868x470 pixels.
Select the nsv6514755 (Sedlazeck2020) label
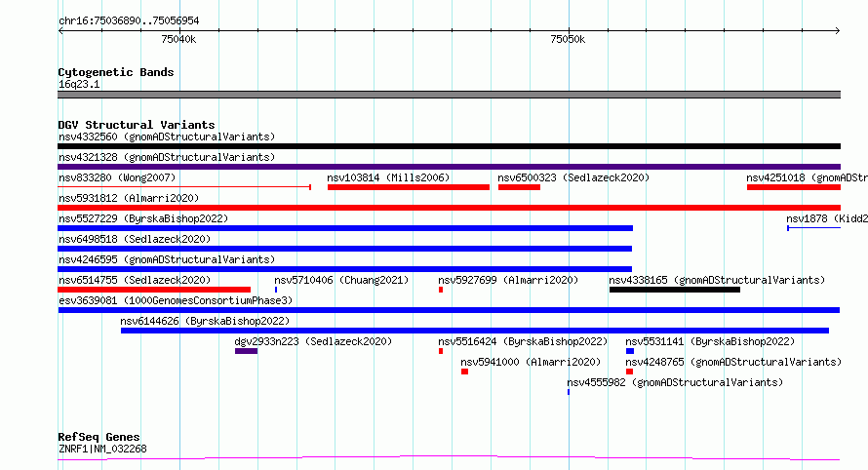coord(135,280)
